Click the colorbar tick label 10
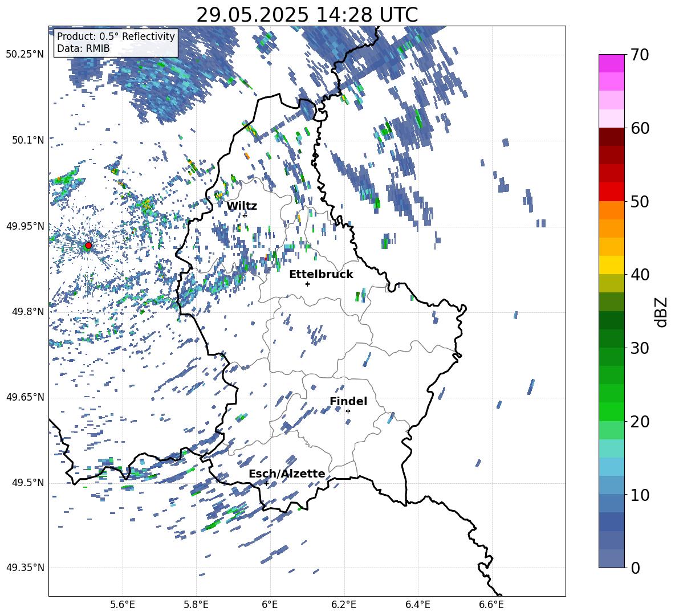This screenshot has height=616, width=675. [639, 495]
